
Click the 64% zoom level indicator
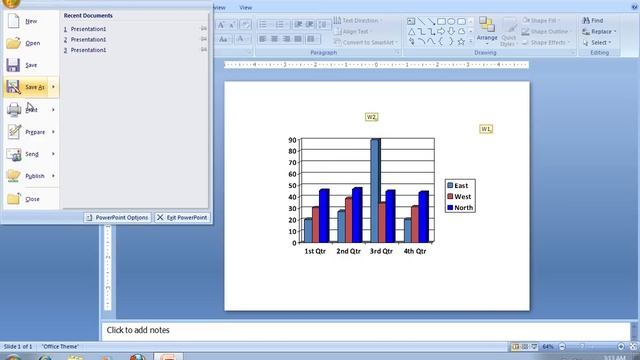548,347
